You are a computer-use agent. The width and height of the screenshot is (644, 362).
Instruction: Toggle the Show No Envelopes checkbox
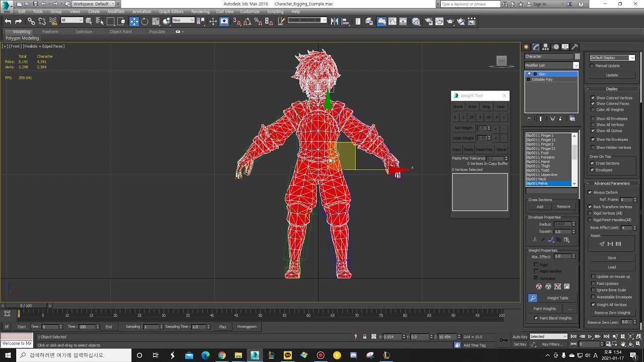coord(593,139)
